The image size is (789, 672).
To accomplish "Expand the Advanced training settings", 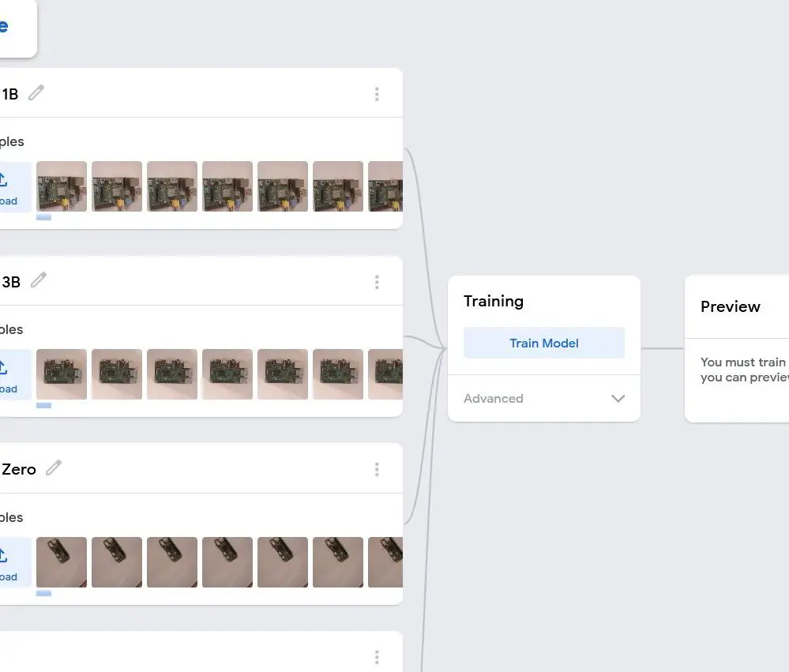I will click(544, 398).
